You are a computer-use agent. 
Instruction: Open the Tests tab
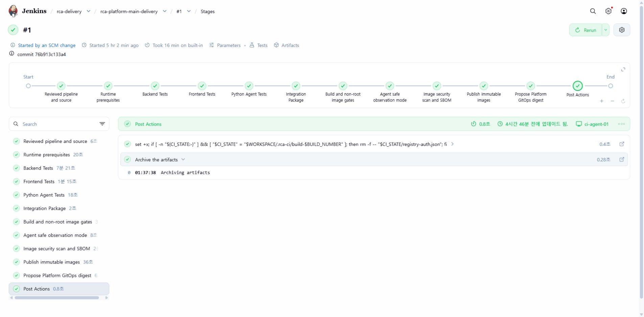point(259,45)
